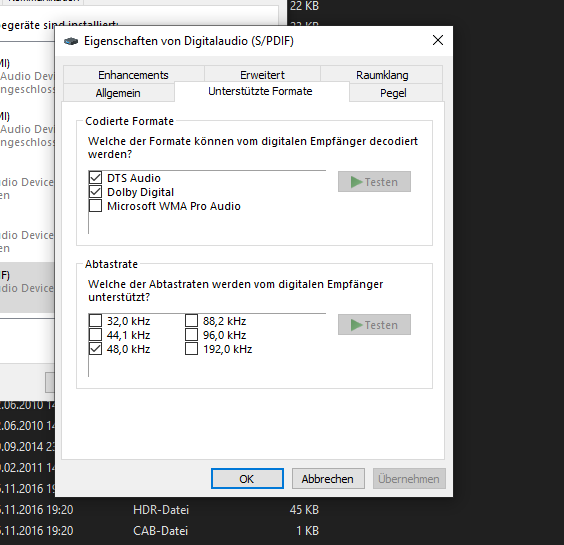Open the Erweitert tab
The width and height of the screenshot is (564, 545).
click(x=262, y=75)
